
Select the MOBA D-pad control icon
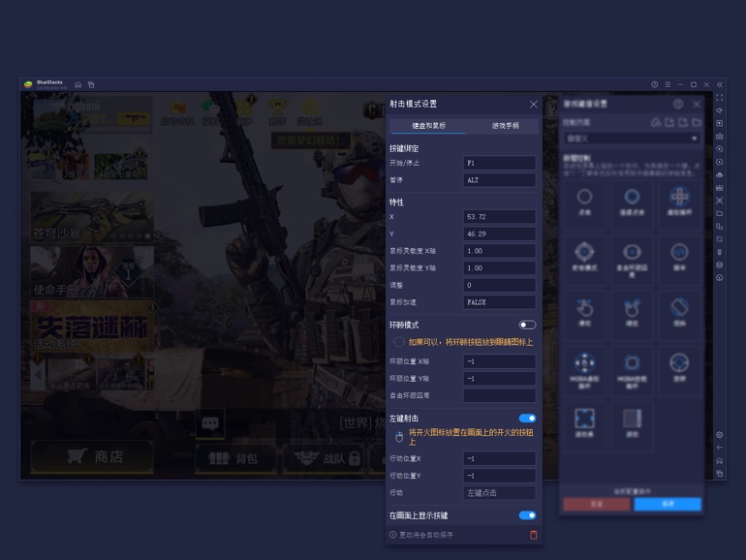[584, 363]
